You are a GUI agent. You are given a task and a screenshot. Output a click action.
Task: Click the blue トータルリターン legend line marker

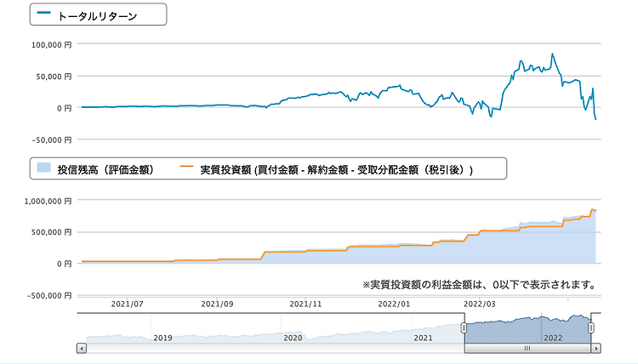click(43, 13)
